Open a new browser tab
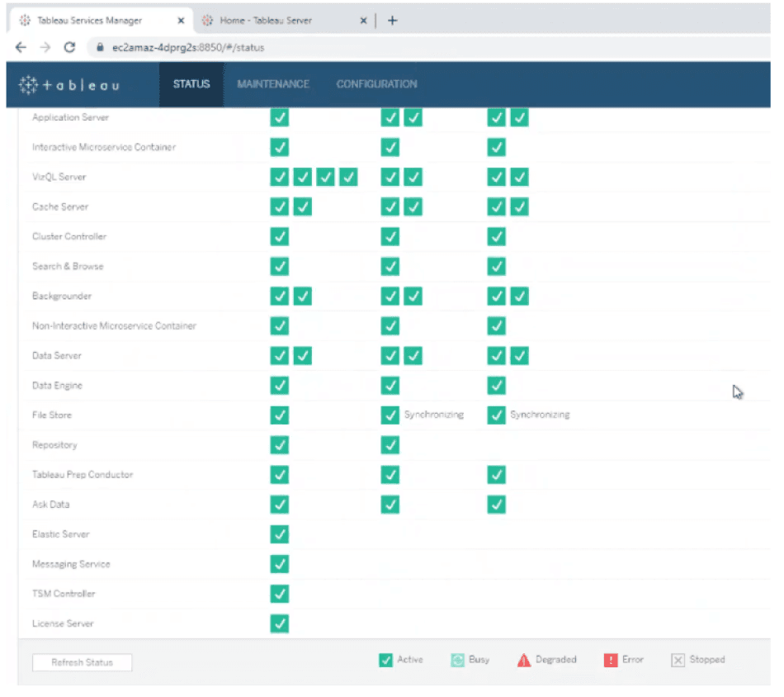This screenshot has height=697, width=784. 392,21
